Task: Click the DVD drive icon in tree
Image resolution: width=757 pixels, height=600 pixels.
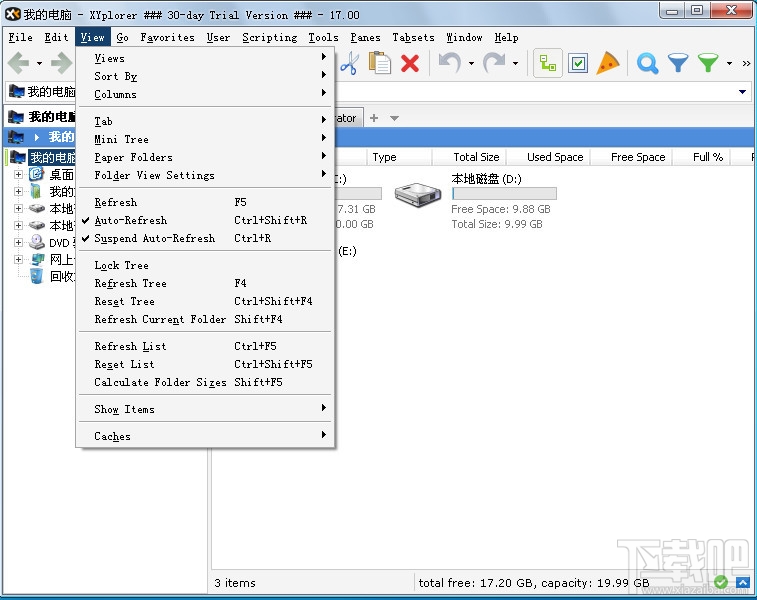Action: 36,242
